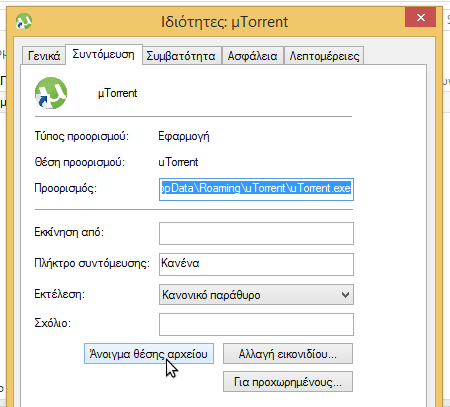
Task: Click the Θέση προορισμού label
Action: (x=80, y=162)
